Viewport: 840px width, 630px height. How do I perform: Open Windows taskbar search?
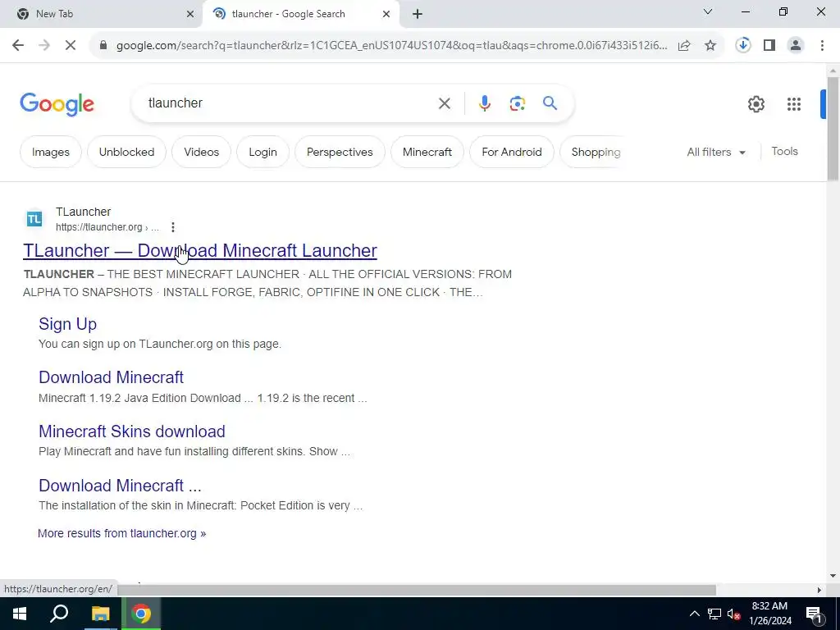[59, 614]
